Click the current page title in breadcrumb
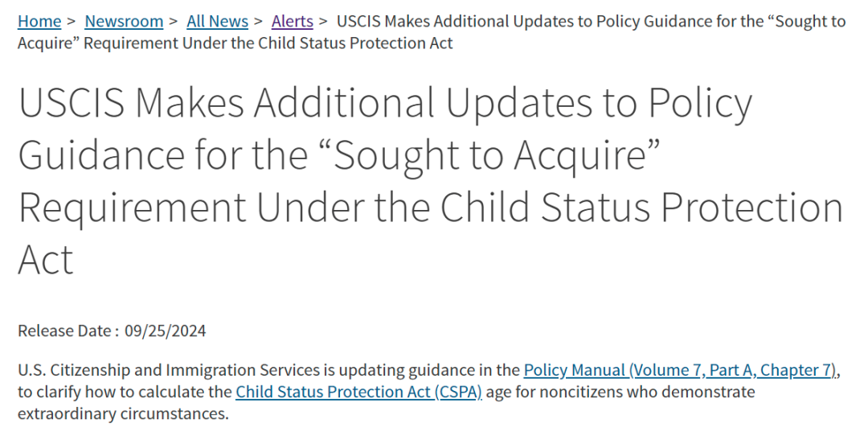 (x=432, y=32)
